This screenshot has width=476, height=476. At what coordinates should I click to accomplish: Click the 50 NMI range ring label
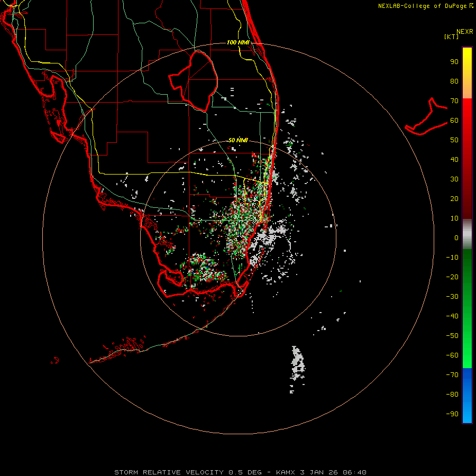point(238,140)
